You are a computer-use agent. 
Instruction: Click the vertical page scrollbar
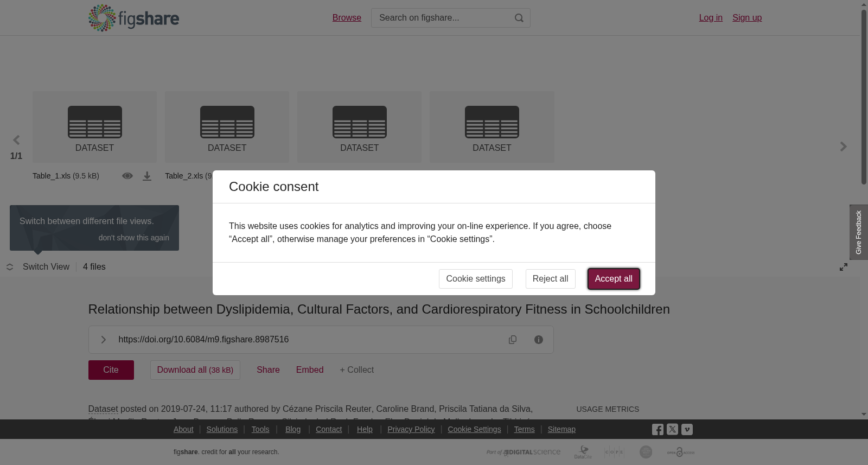tap(864, 97)
